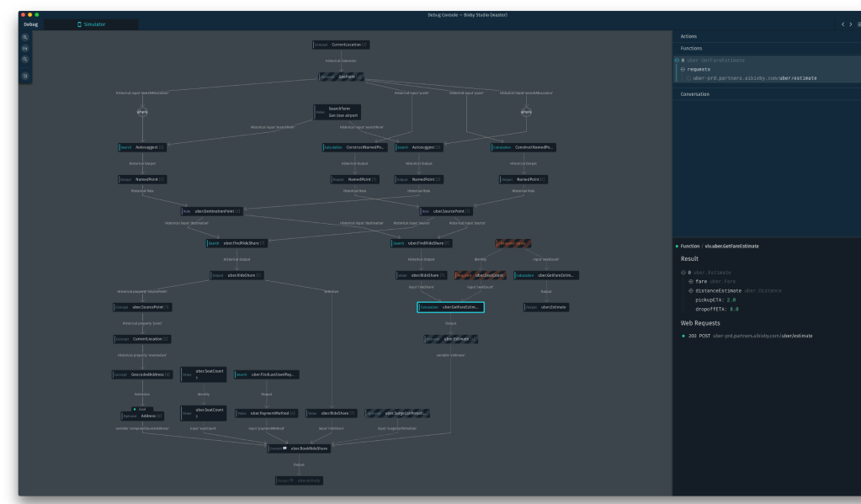Click the chat icon in uber.BookRideShare node

[x=284, y=448]
